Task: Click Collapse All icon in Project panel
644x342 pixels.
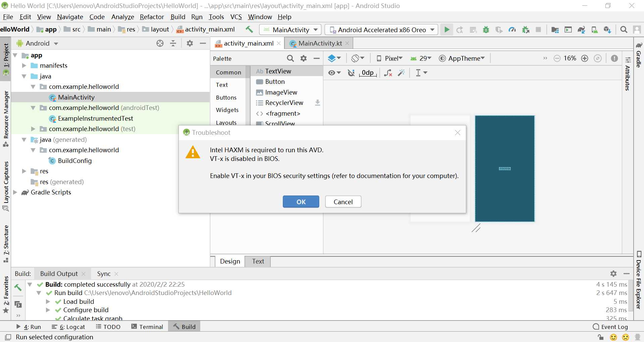Action: 173,43
